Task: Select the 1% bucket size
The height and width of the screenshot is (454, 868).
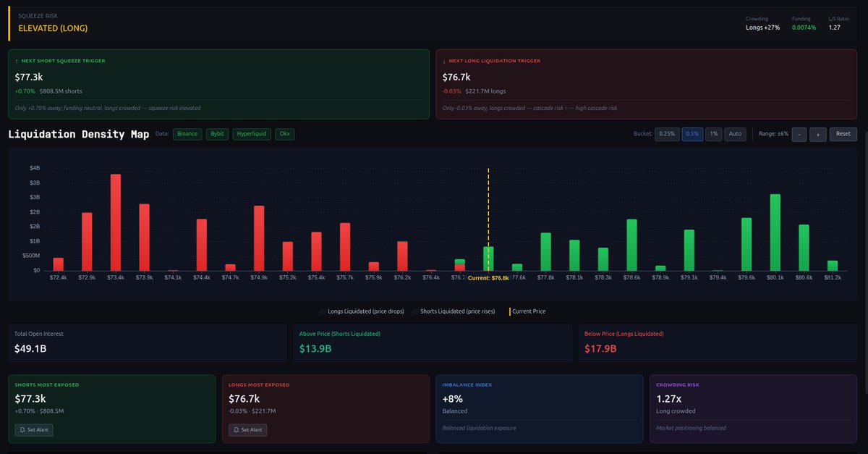Action: click(x=714, y=134)
